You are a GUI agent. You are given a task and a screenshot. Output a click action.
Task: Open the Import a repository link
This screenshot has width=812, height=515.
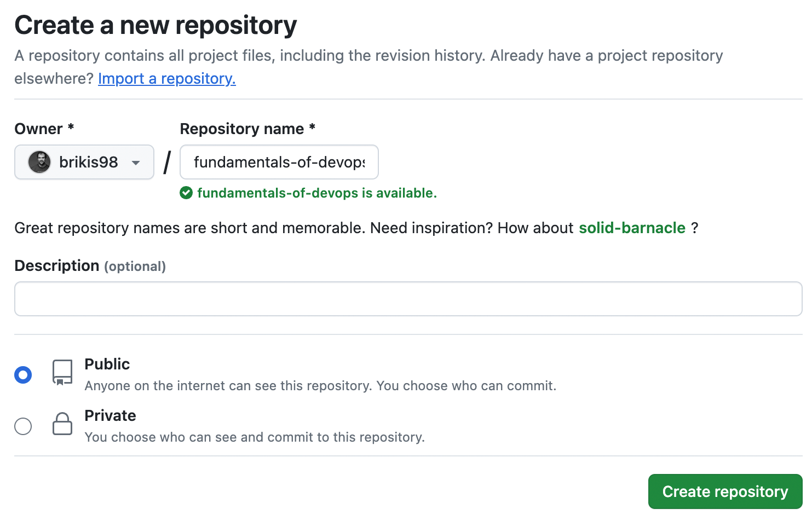167,78
